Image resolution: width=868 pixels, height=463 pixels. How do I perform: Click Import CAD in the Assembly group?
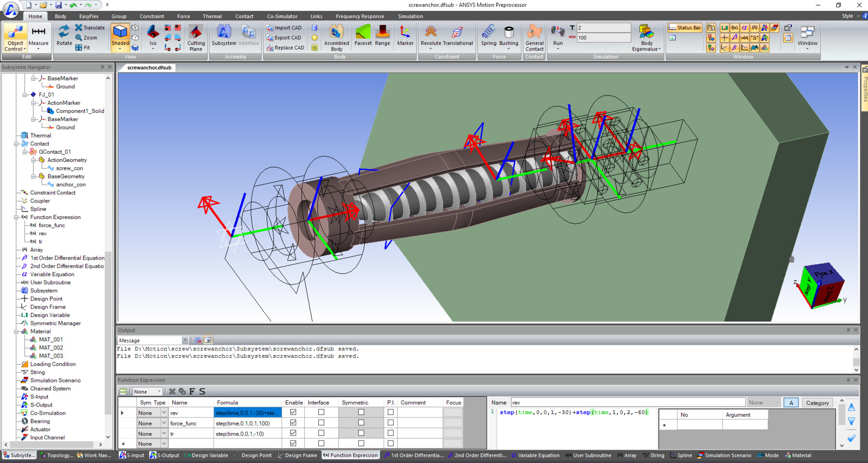285,27
